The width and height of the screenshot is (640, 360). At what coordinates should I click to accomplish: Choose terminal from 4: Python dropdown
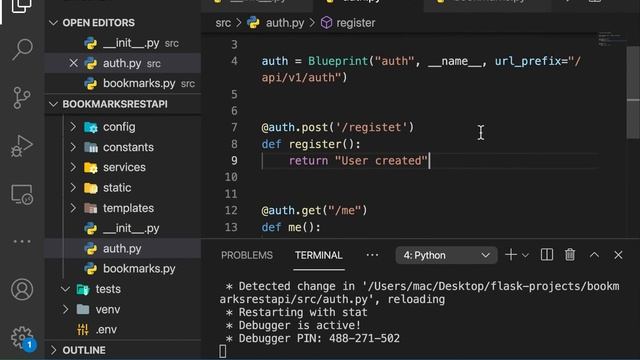446,255
